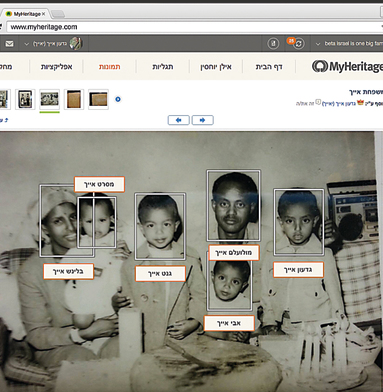Expand the user account dropdown chevron
Viewport: 383px width, 392px height.
(27, 44)
